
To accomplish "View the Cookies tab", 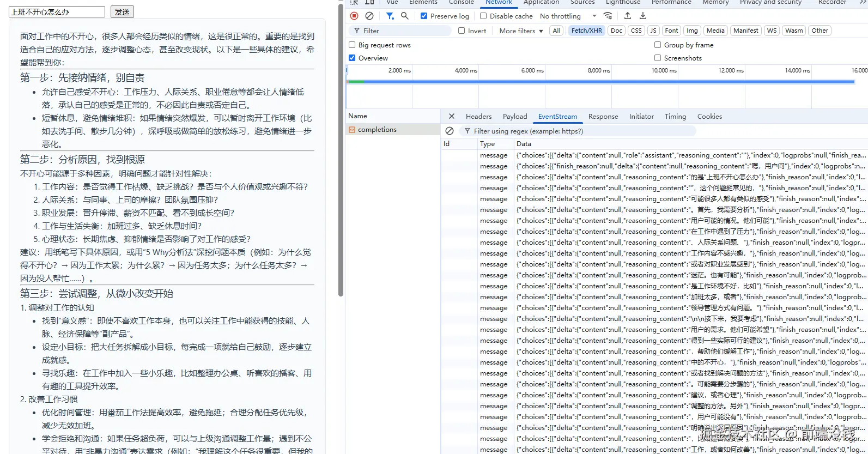I will coord(709,116).
